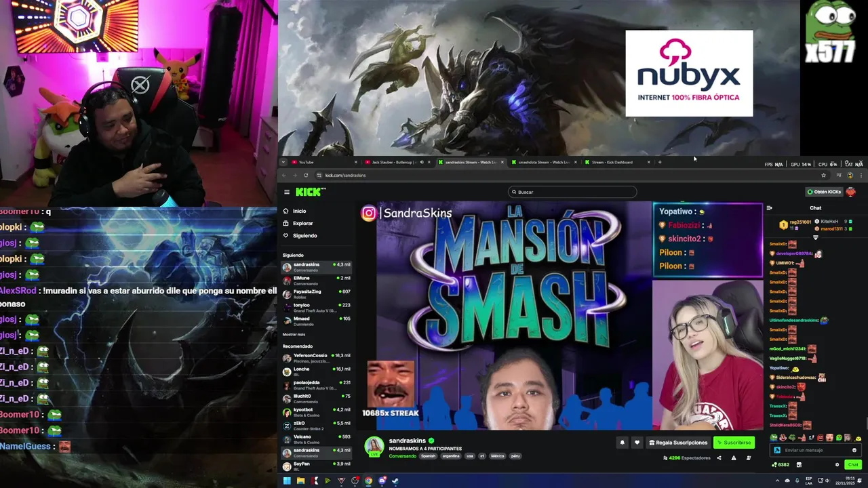Reload the kick.com page
The image size is (868, 488).
tap(306, 175)
